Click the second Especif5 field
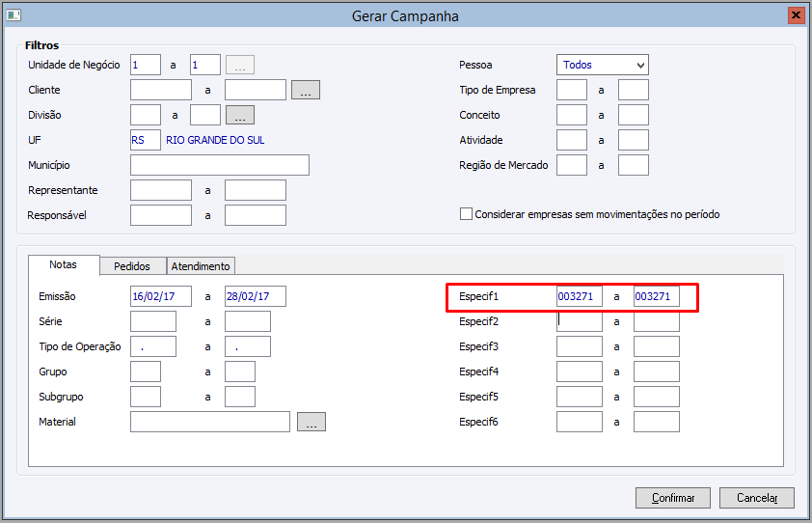 (x=657, y=397)
